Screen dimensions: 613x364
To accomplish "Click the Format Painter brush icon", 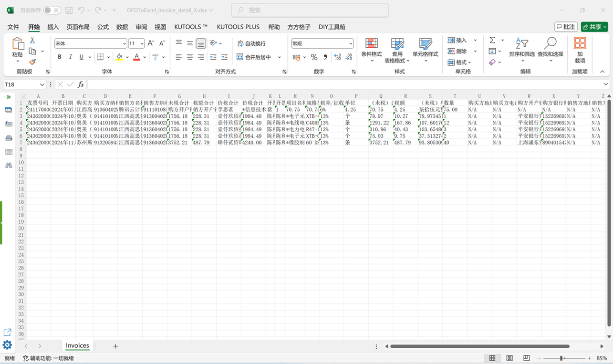I will pos(32,62).
